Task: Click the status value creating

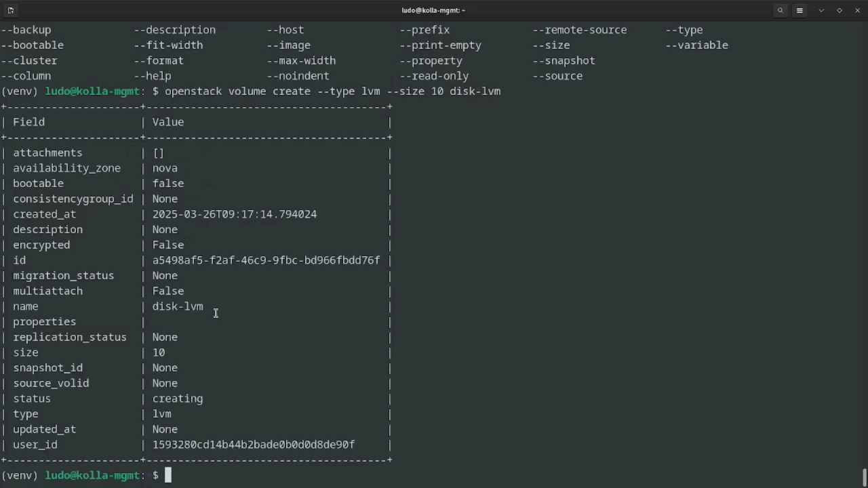Action: pyautogui.click(x=177, y=399)
